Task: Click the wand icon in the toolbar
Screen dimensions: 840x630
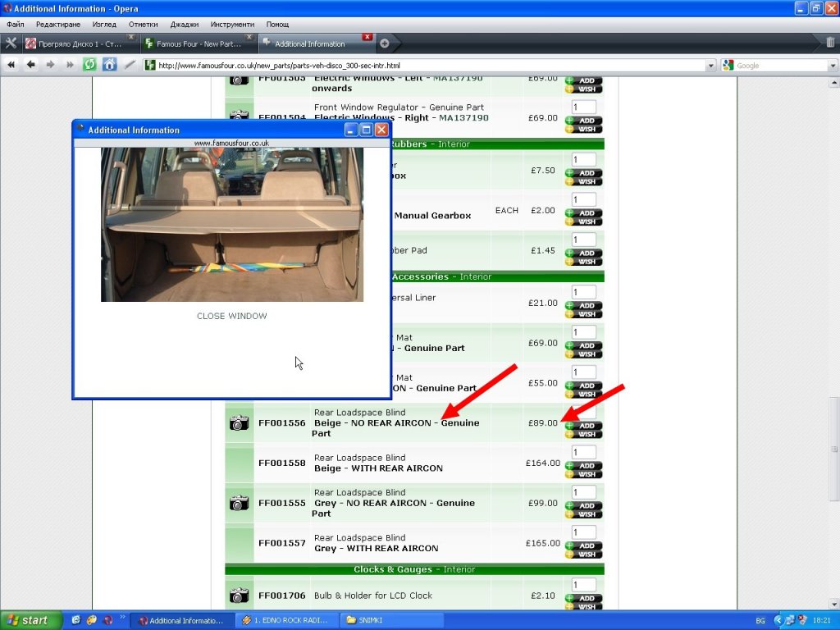Action: click(130, 65)
